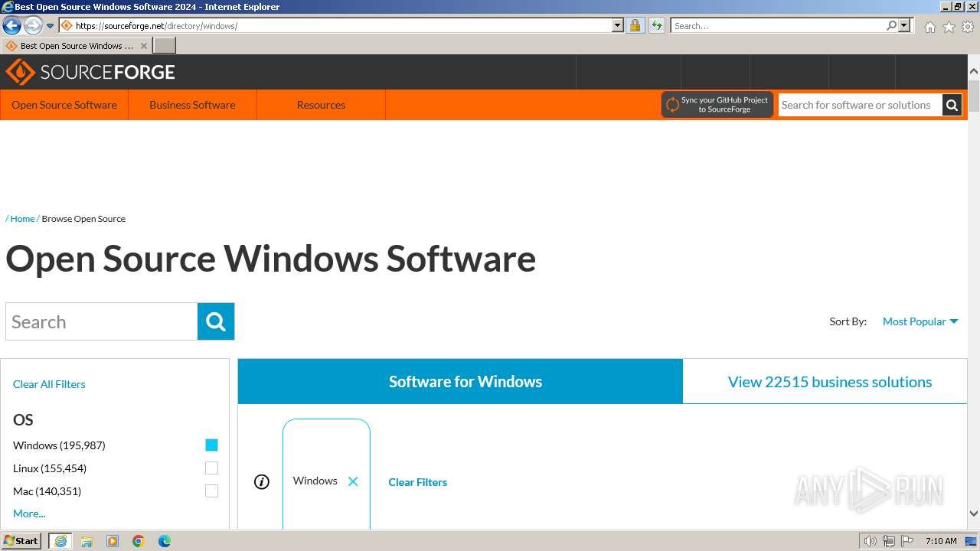Viewport: 980px width, 551px height.
Task: Check the Mac OS filter checkbox
Action: [x=212, y=491]
